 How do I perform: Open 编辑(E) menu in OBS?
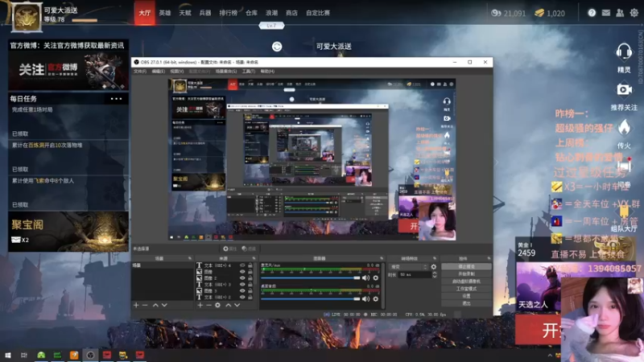158,72
